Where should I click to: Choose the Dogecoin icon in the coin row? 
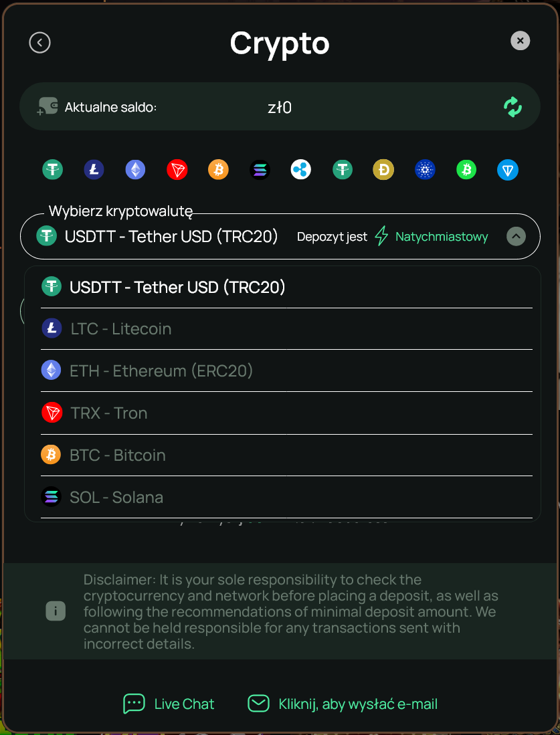pyautogui.click(x=383, y=169)
